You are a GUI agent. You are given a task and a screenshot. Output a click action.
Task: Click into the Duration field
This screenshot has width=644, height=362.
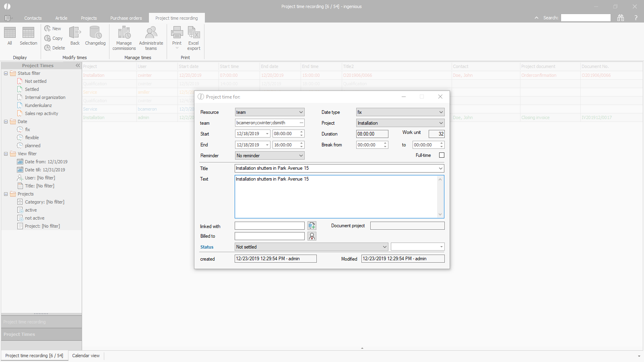(372, 134)
